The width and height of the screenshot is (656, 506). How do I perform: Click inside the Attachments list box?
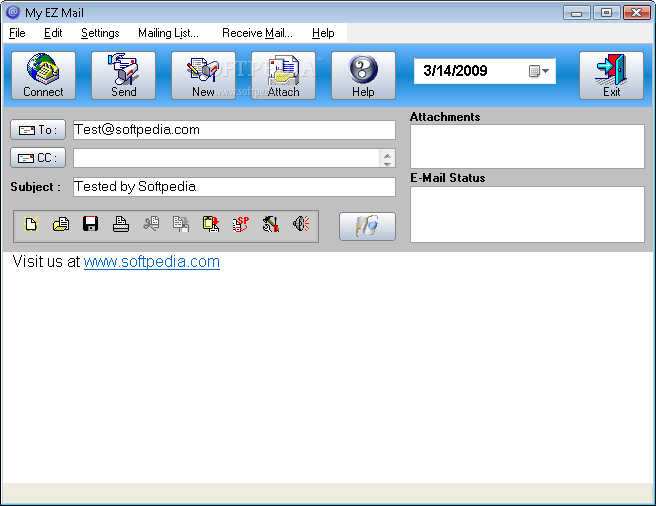tap(527, 146)
